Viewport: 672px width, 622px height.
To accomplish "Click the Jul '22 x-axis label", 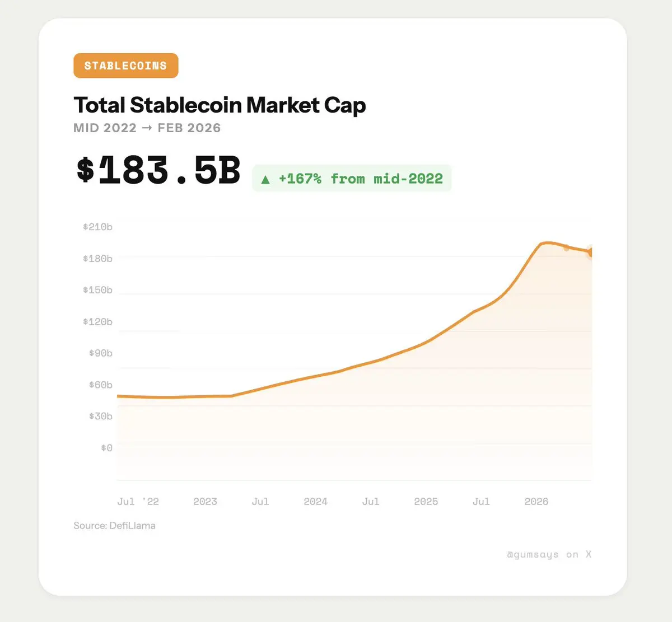I will pyautogui.click(x=138, y=502).
